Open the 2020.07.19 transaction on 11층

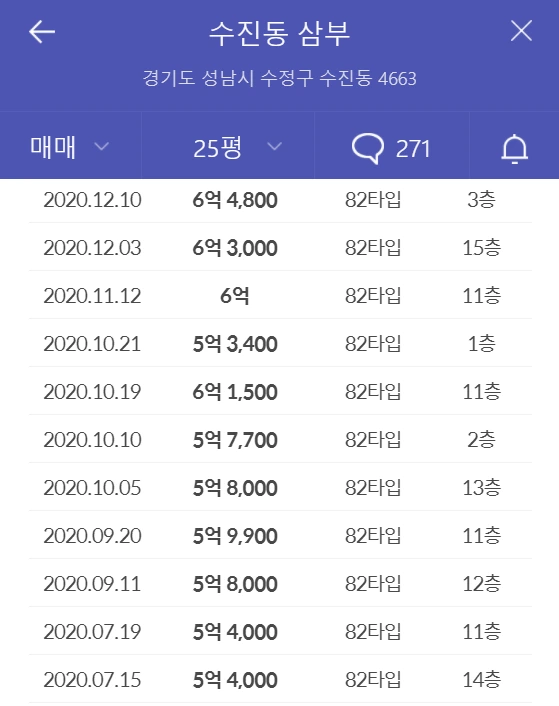(x=280, y=631)
